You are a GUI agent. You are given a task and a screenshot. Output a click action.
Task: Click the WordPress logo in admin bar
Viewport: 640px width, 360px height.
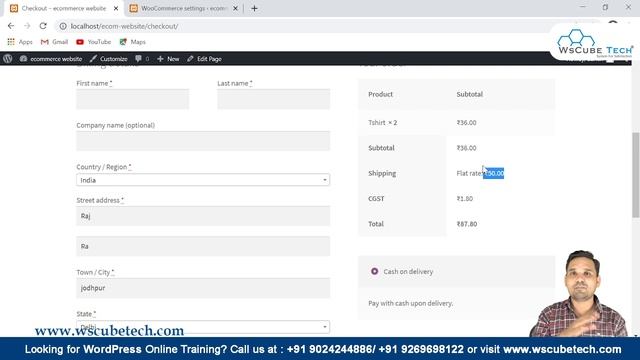(8, 59)
